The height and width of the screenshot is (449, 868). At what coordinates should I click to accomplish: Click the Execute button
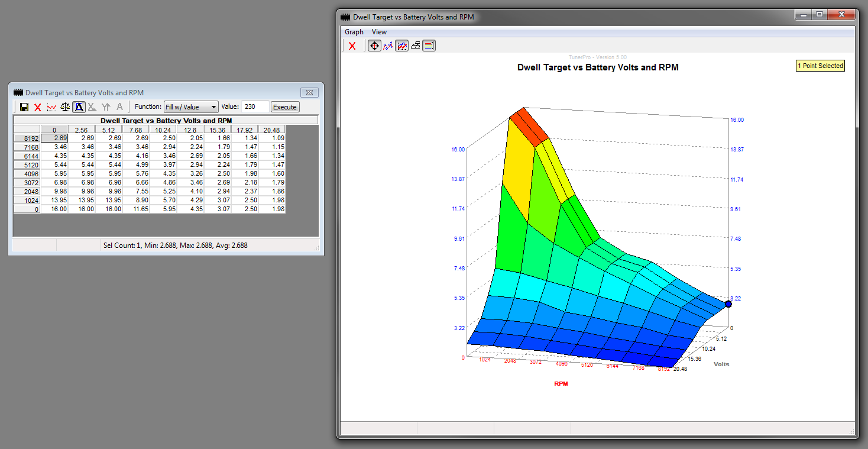(285, 107)
